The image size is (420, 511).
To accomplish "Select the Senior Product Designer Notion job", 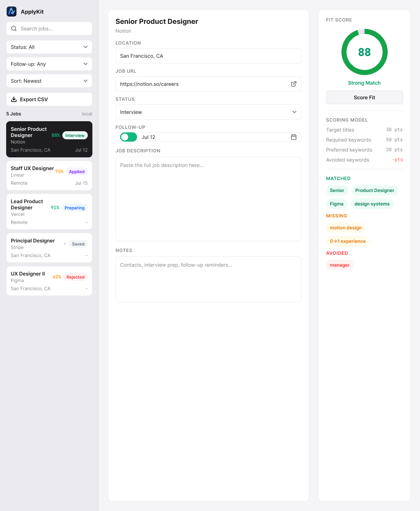I will pos(49,139).
